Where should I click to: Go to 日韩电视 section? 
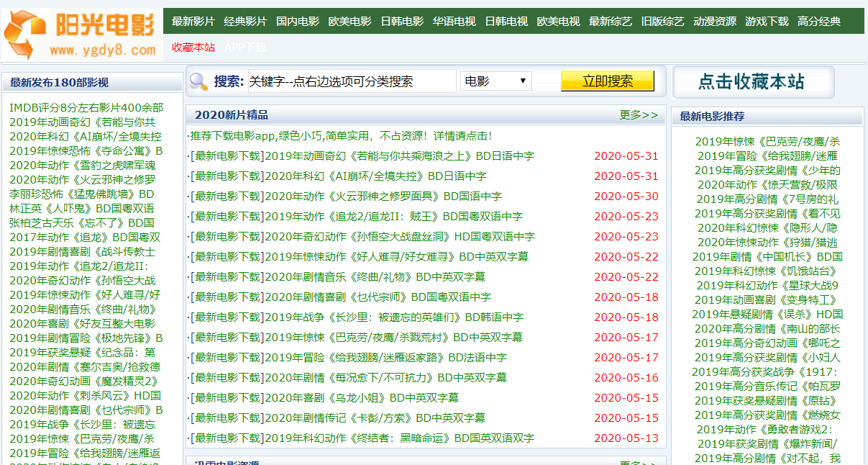pos(506,21)
